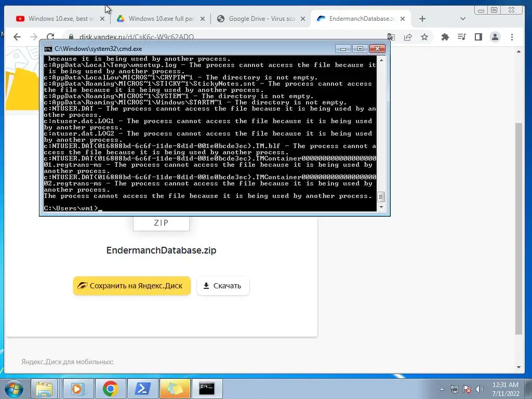The height and width of the screenshot is (399, 532).
Task: Open the network status tray icon
Action: tap(454, 389)
